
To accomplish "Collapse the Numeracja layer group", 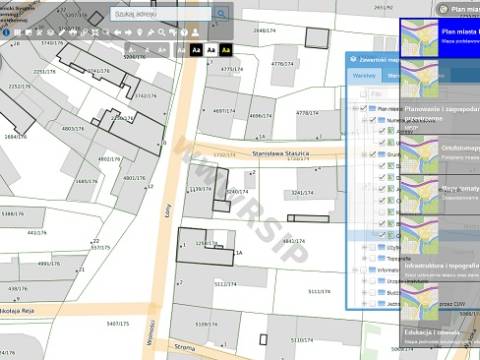I will point(365,120).
